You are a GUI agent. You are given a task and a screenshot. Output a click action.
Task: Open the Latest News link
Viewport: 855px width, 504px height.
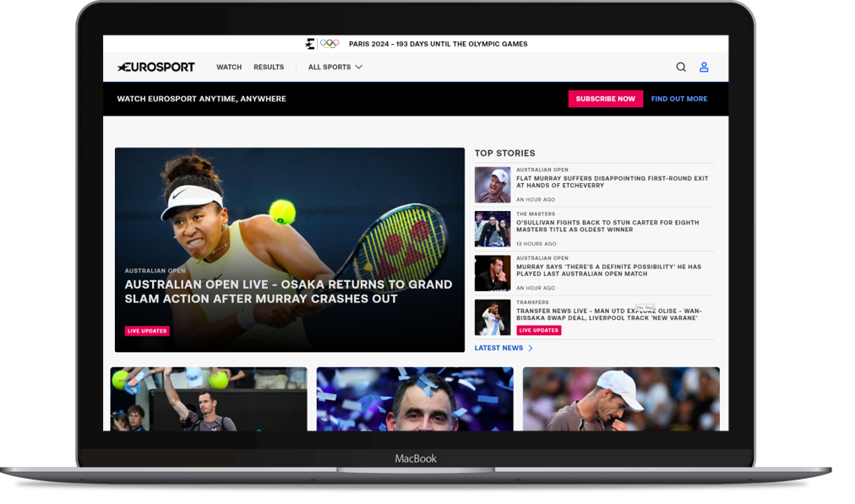tap(498, 348)
